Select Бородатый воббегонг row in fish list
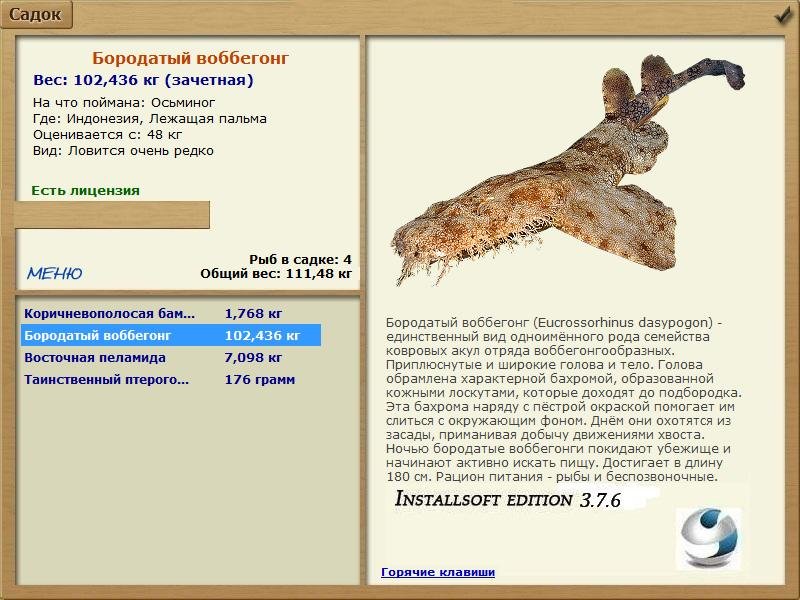The height and width of the screenshot is (600, 800). pos(171,335)
